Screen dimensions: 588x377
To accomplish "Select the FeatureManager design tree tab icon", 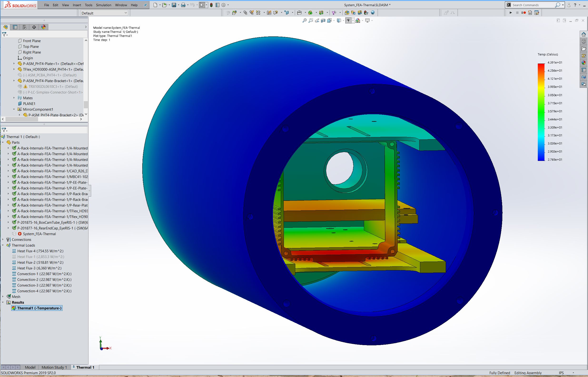I will click(5, 27).
